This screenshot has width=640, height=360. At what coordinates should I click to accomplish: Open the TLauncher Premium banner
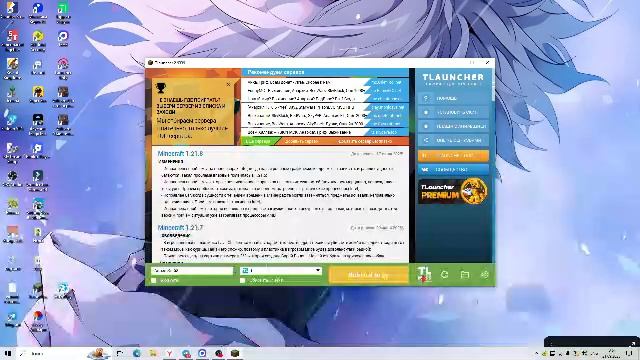pyautogui.click(x=453, y=191)
